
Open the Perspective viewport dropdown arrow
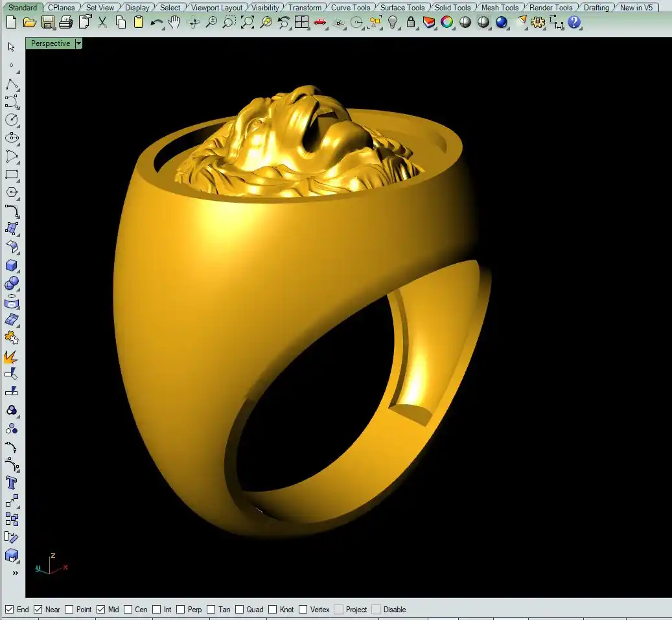[x=79, y=43]
